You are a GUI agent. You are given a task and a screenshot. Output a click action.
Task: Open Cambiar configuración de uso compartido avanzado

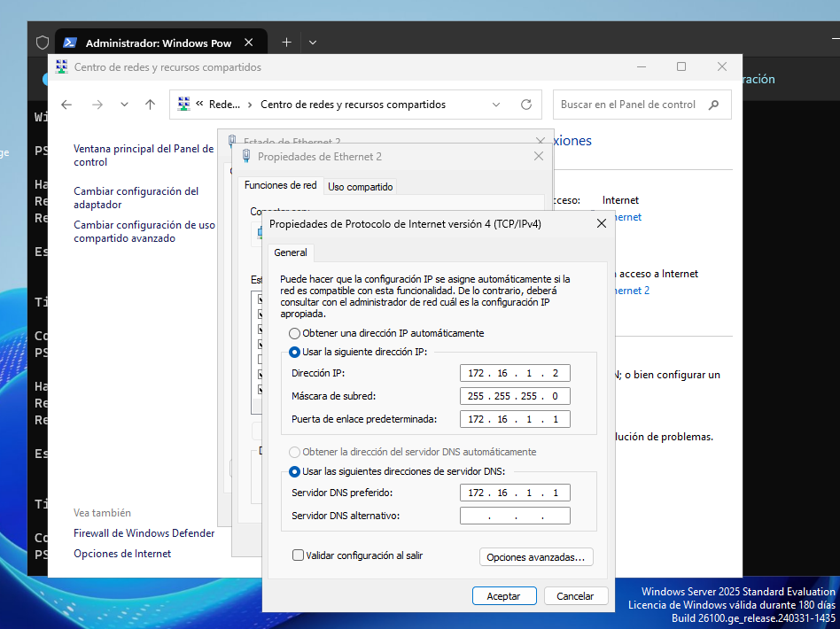coord(144,231)
